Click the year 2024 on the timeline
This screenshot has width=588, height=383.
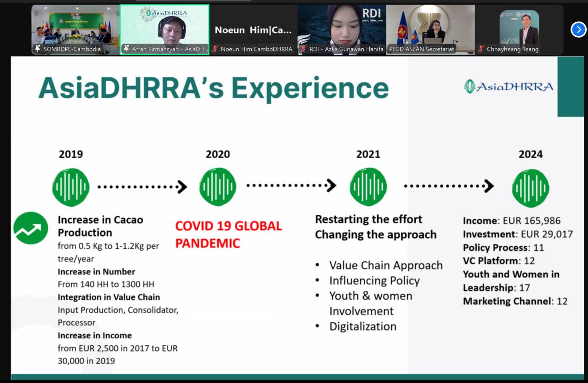[531, 154]
